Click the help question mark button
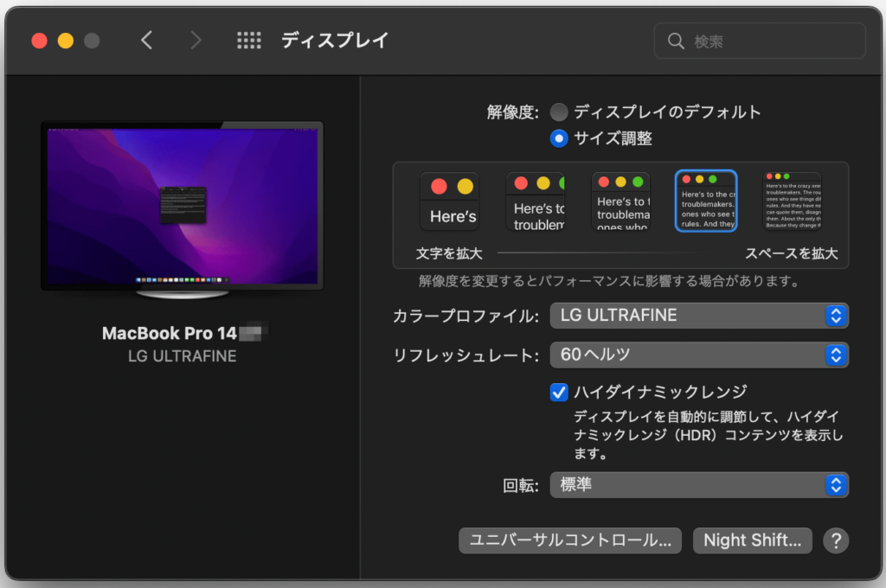886x588 pixels. coord(836,540)
